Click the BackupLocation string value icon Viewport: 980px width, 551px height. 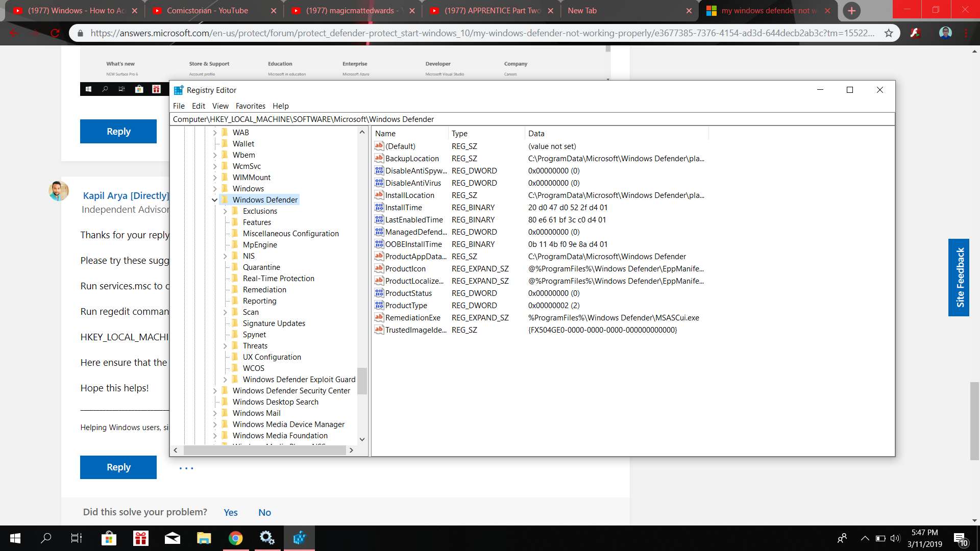click(x=379, y=158)
